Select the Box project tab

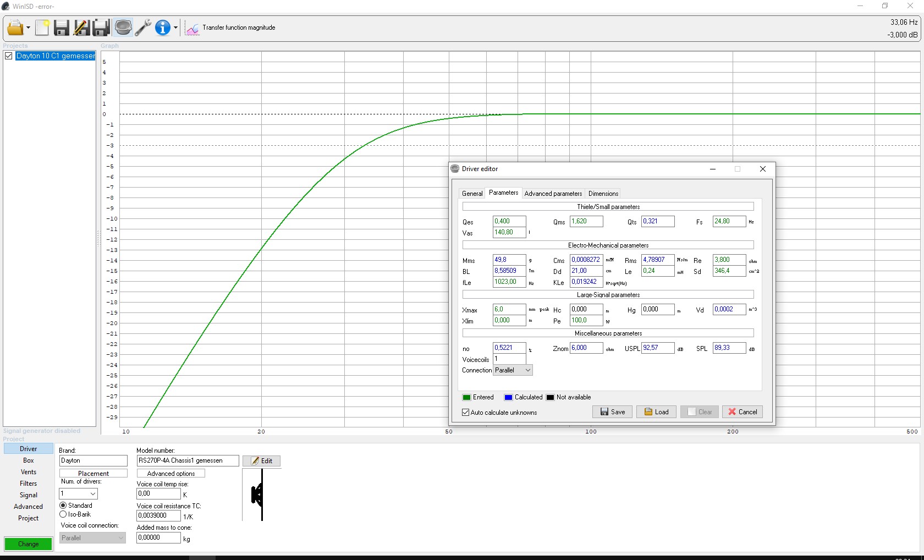[x=29, y=460]
